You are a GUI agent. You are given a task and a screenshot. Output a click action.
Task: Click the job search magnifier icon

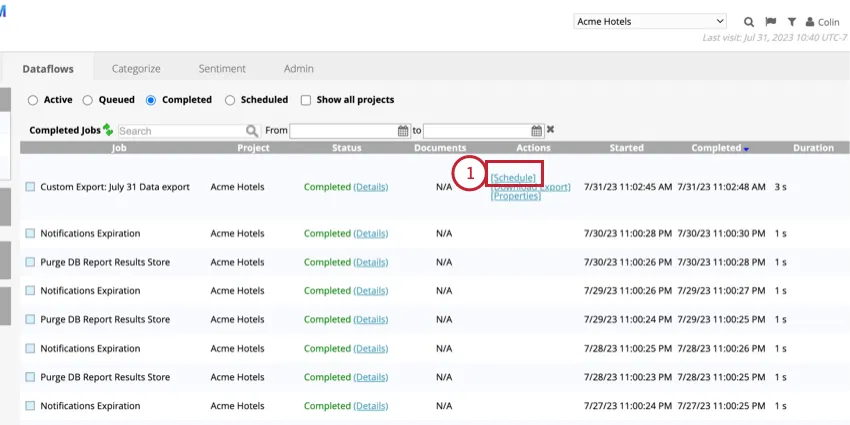coord(252,131)
